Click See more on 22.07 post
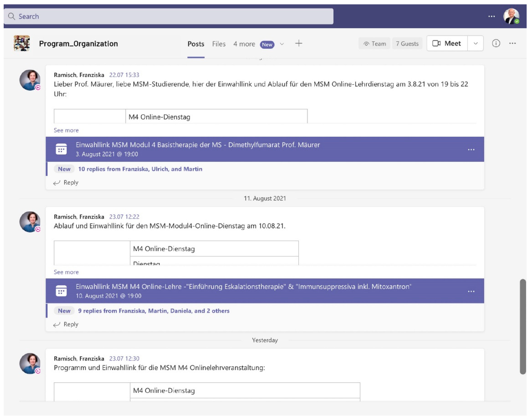Image resolution: width=532 pixels, height=420 pixels. point(66,130)
